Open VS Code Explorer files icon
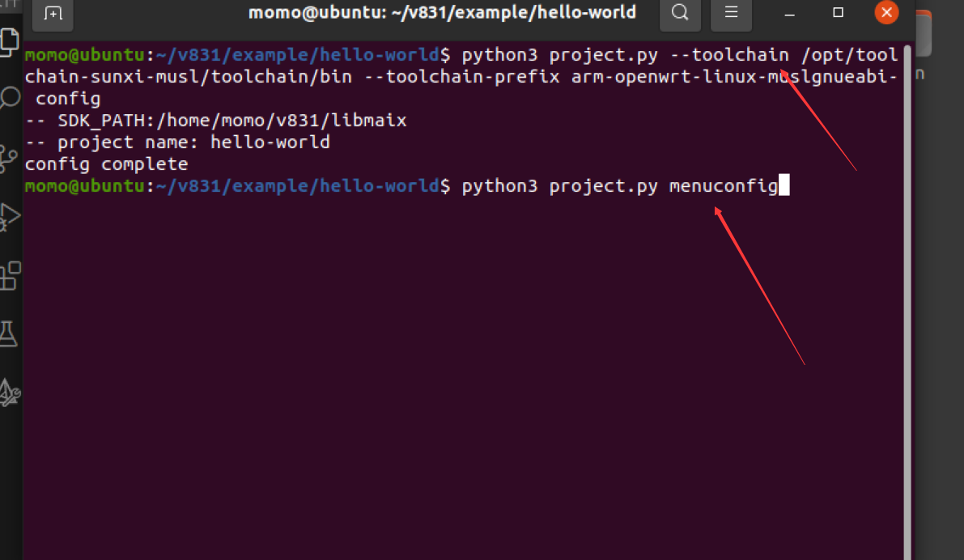964x560 pixels. click(x=9, y=39)
